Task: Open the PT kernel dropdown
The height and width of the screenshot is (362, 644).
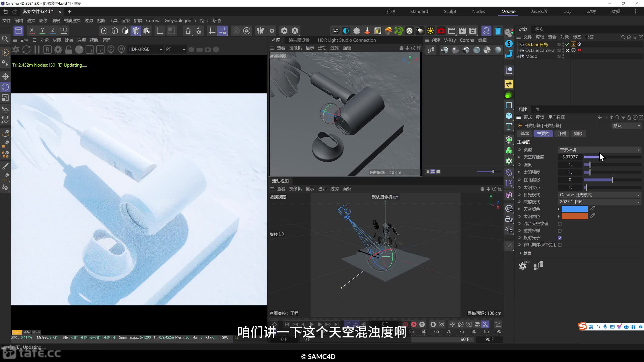Action: pyautogui.click(x=175, y=49)
